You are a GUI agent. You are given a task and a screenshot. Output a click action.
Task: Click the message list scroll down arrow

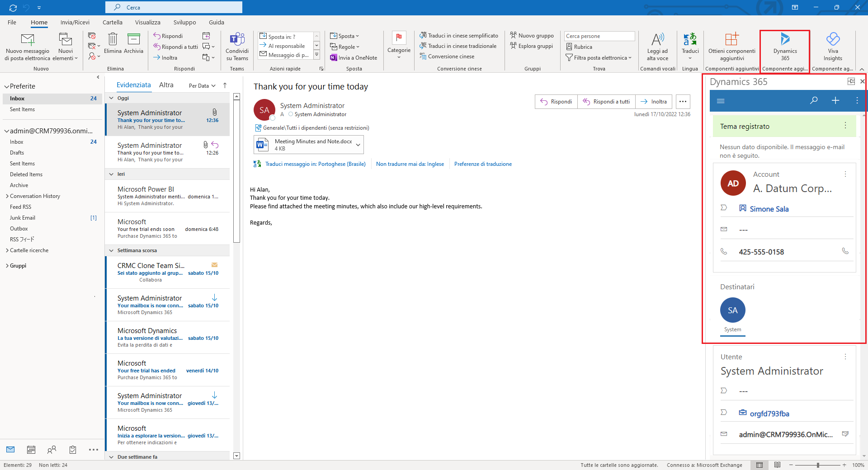point(236,456)
